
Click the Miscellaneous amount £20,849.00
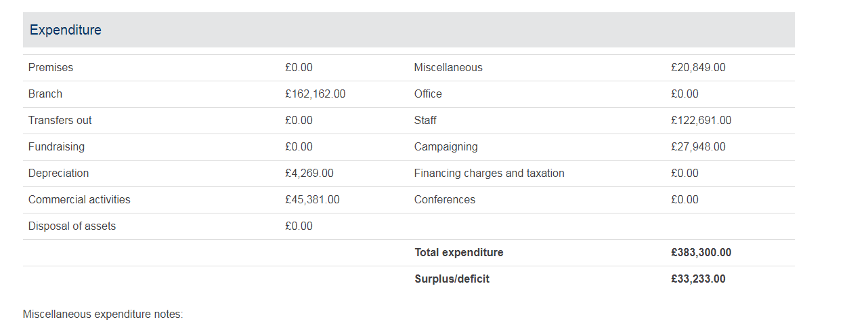[698, 68]
